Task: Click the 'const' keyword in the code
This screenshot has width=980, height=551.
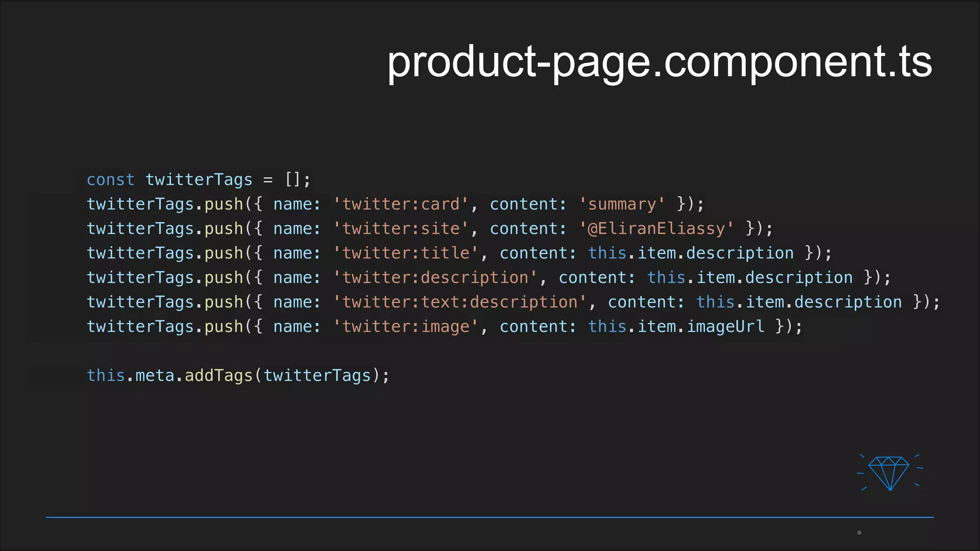Action: [x=111, y=180]
